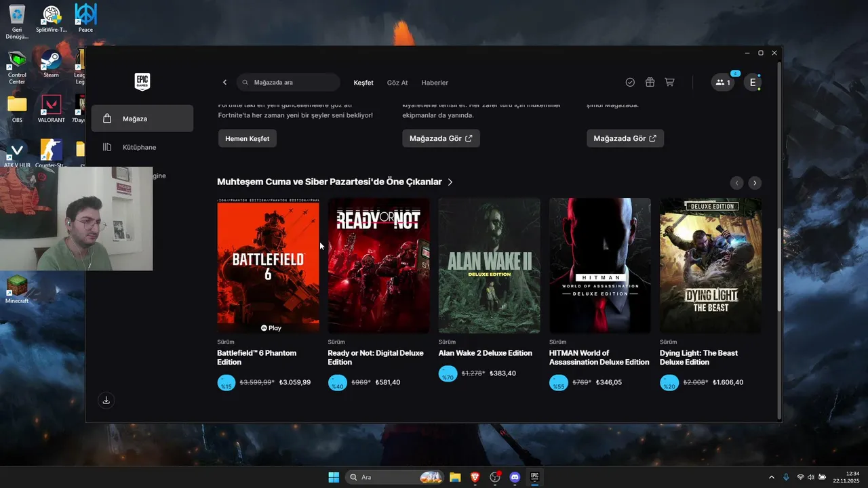Click the downloads icon in sidebar bottom
This screenshot has height=488, width=868.
pyautogui.click(x=106, y=401)
